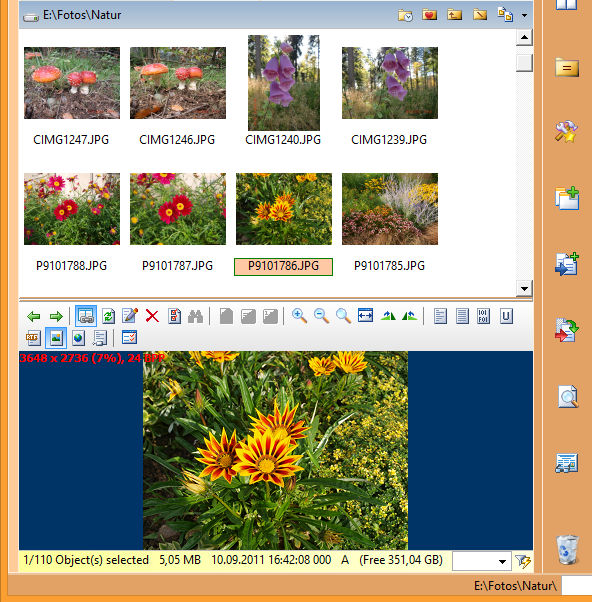The height and width of the screenshot is (602, 592).
Task: Open the binoculars search tool
Action: [195, 316]
